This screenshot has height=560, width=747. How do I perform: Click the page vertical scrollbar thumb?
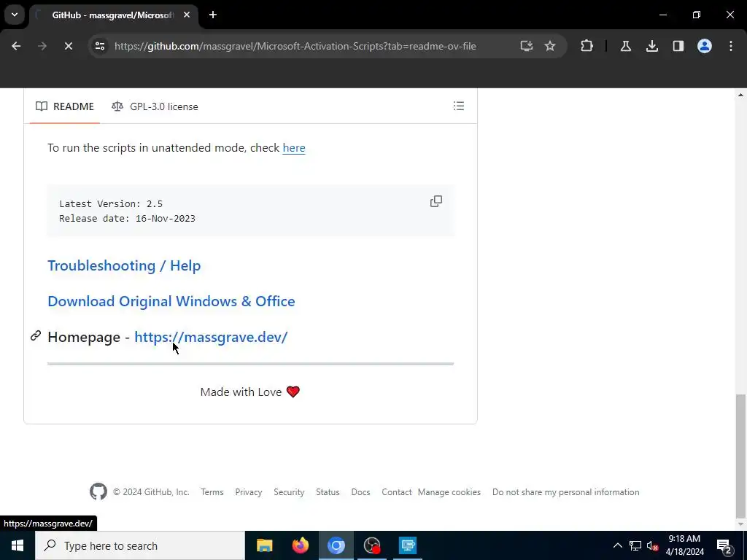tap(740, 456)
